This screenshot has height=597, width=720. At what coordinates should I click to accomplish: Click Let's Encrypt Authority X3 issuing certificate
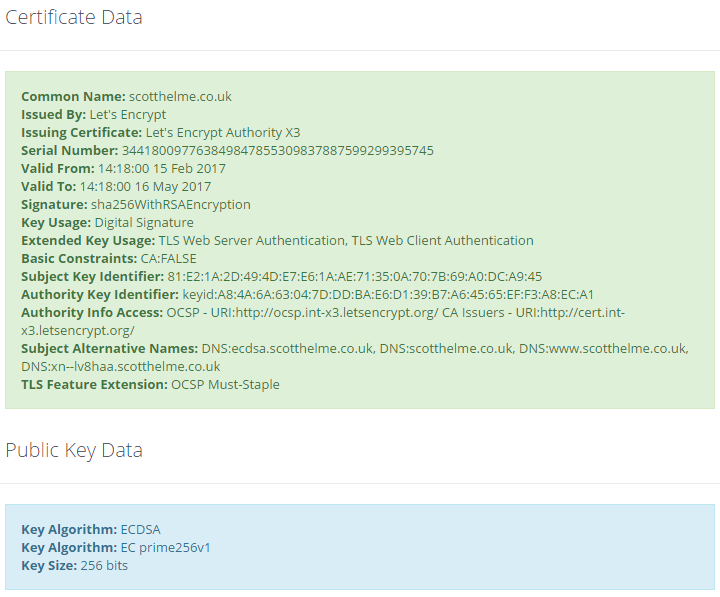point(222,133)
